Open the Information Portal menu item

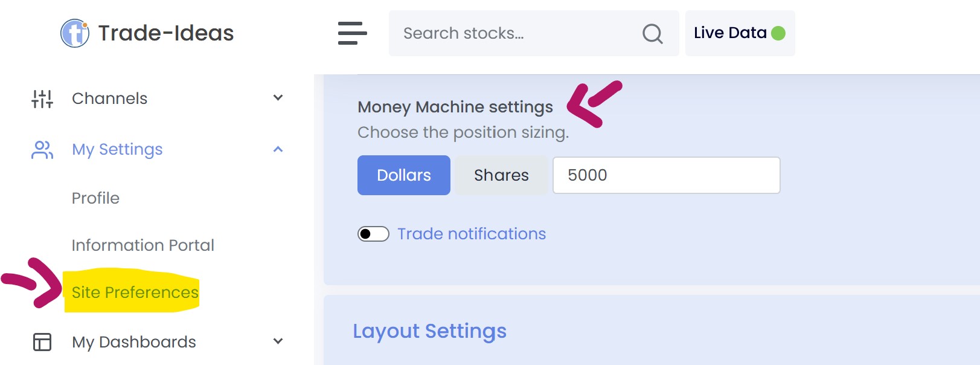(143, 245)
